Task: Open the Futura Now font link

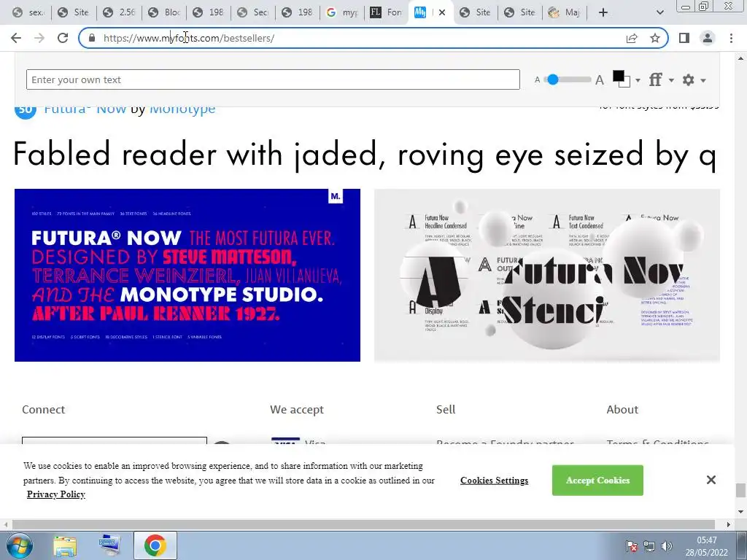Action: pos(85,109)
